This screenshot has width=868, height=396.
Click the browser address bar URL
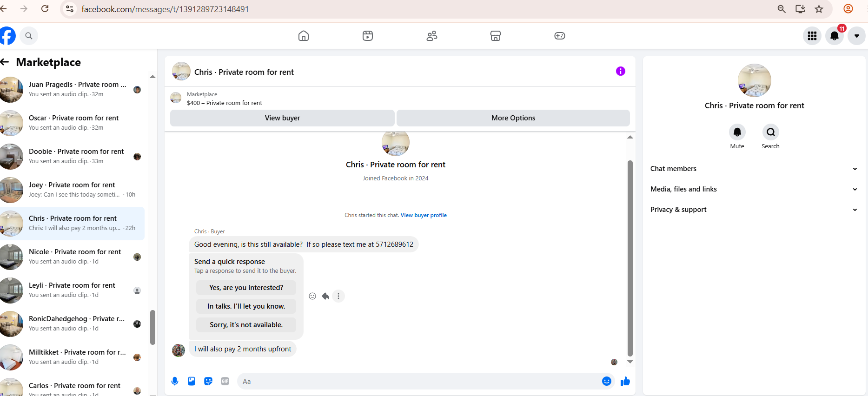[165, 9]
